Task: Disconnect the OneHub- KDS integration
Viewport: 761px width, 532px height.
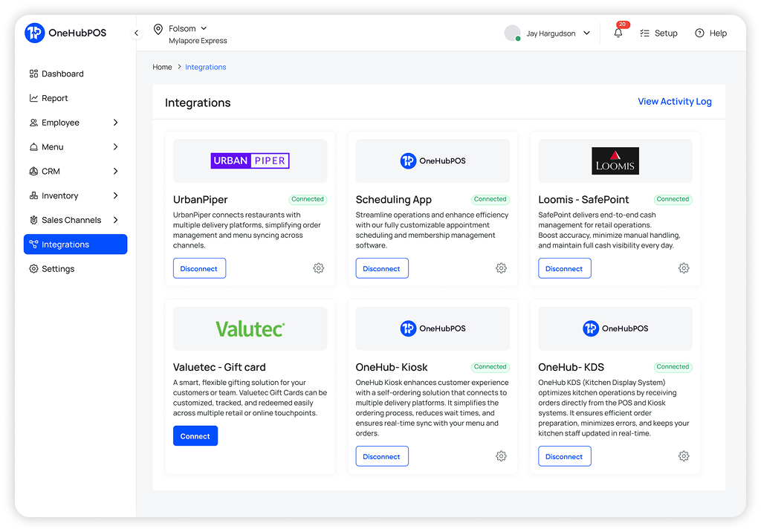Action: coord(565,456)
